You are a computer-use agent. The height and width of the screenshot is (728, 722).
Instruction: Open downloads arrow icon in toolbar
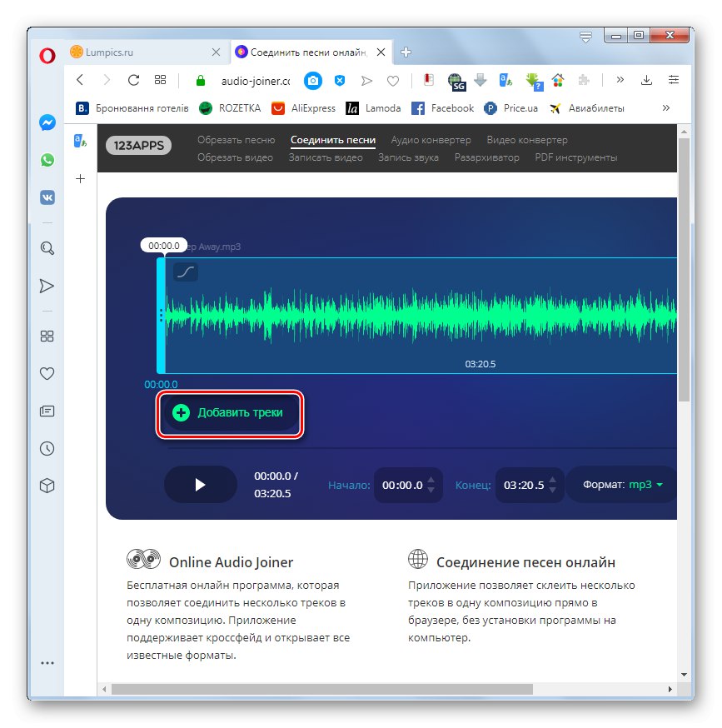[x=646, y=80]
